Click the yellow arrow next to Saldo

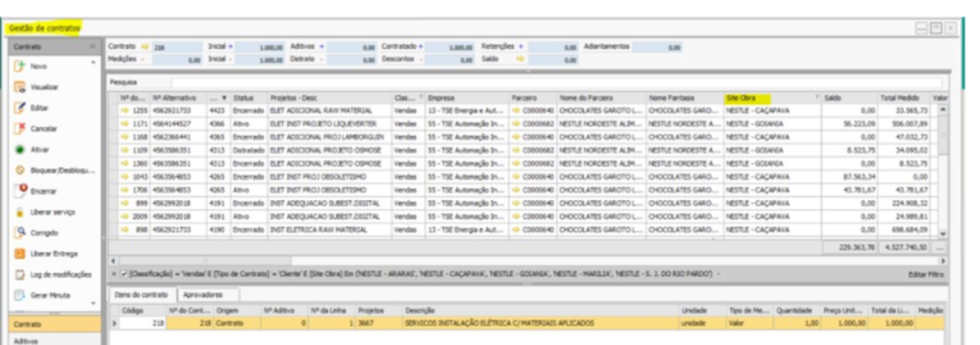point(520,59)
